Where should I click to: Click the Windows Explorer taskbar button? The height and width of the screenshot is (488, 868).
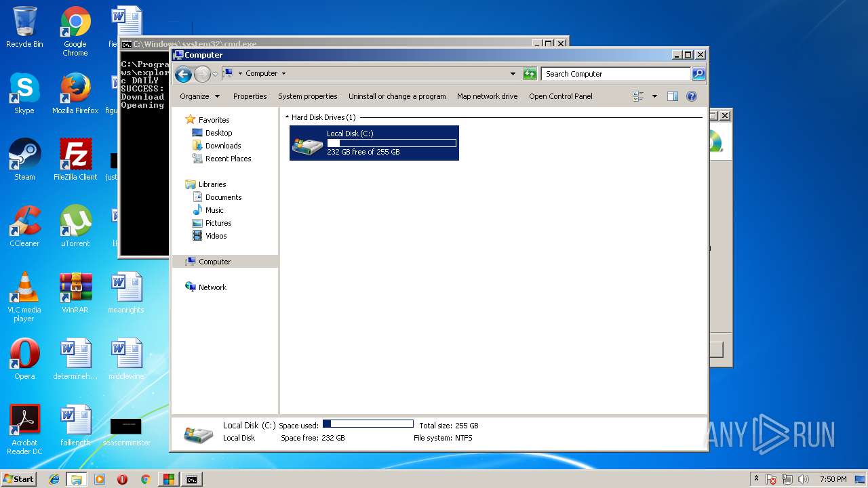[x=77, y=479]
